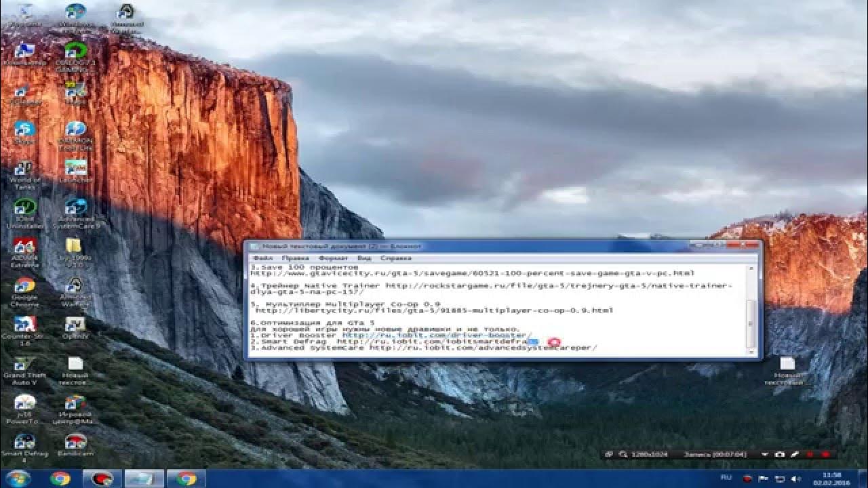Expand the Bandicam recording dropdown arrow

coord(765,454)
